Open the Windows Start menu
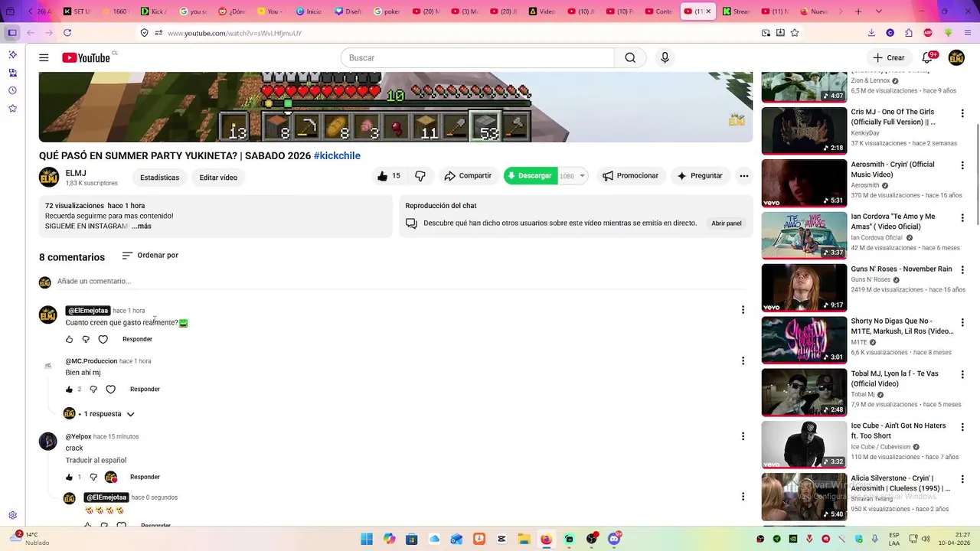The image size is (980, 551). [367, 539]
